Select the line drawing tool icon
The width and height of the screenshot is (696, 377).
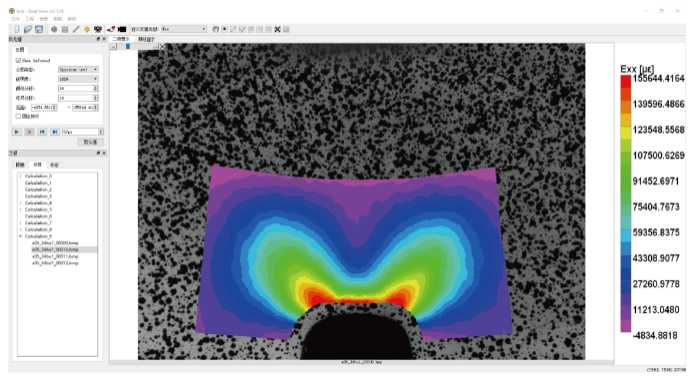(x=76, y=29)
